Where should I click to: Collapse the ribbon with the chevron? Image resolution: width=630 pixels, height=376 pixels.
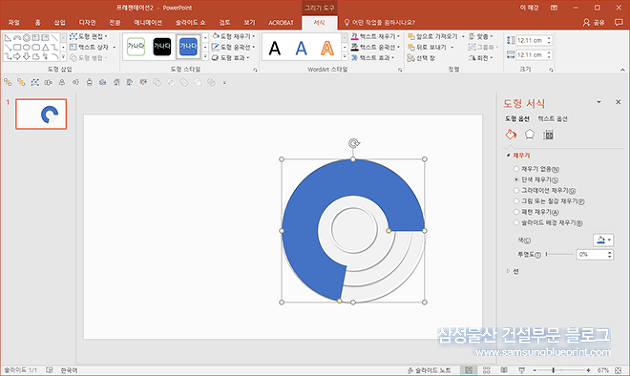pos(622,70)
